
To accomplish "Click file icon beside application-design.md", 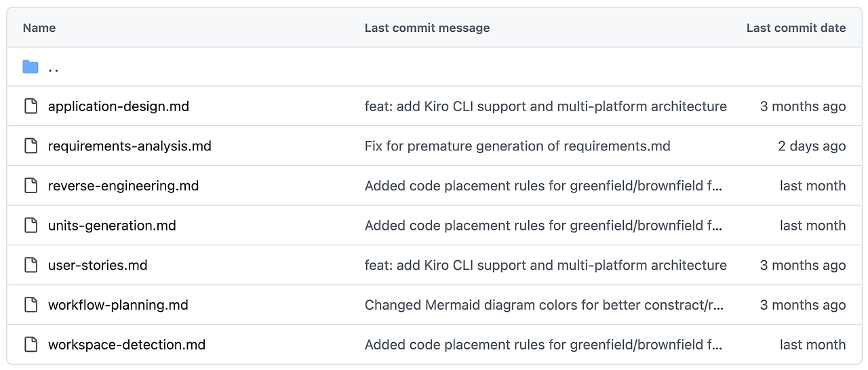I will click(31, 106).
